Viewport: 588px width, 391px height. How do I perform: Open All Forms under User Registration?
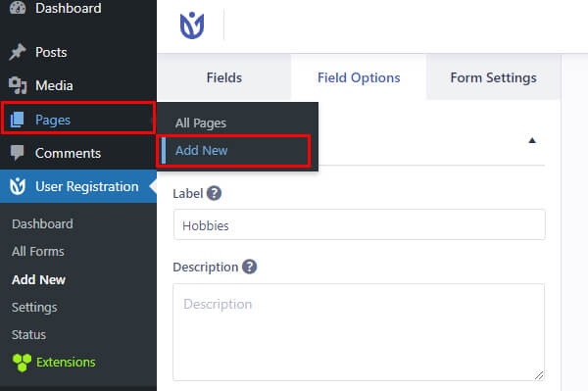coord(38,251)
